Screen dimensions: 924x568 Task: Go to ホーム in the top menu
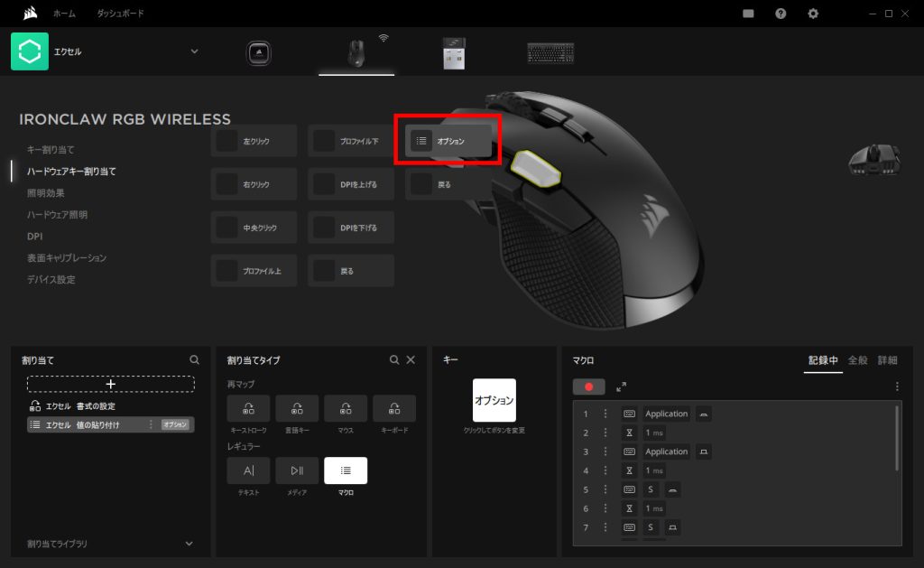click(64, 14)
